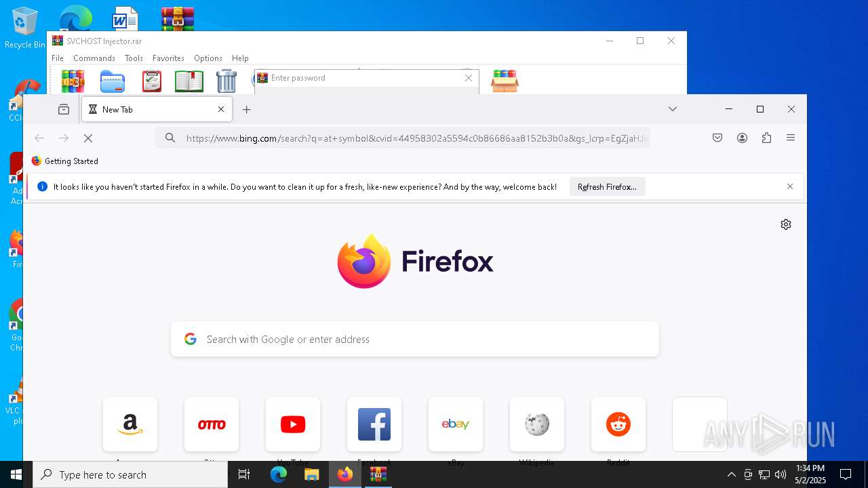Open the Amazon shortcut tile
Screen dimensions: 868x488
(x=130, y=424)
